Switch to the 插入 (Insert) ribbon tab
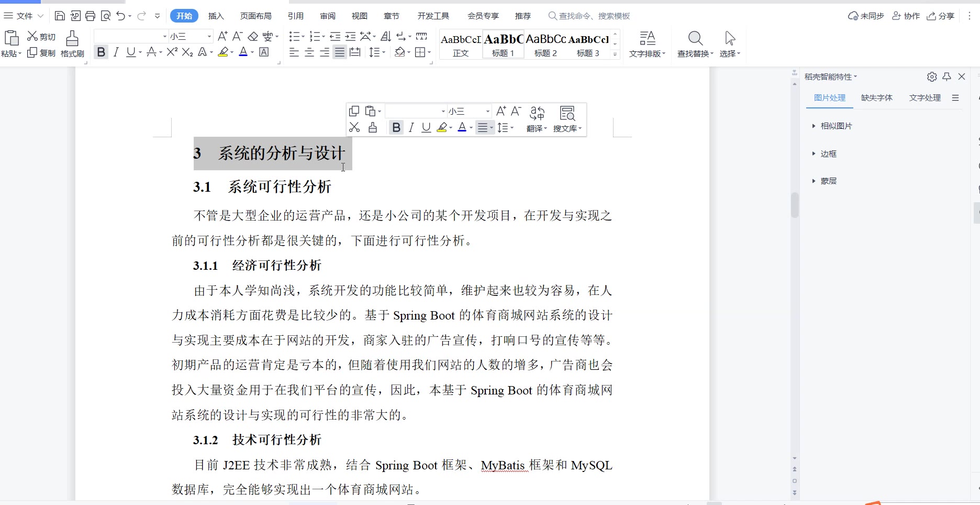The width and height of the screenshot is (980, 505). (x=216, y=16)
